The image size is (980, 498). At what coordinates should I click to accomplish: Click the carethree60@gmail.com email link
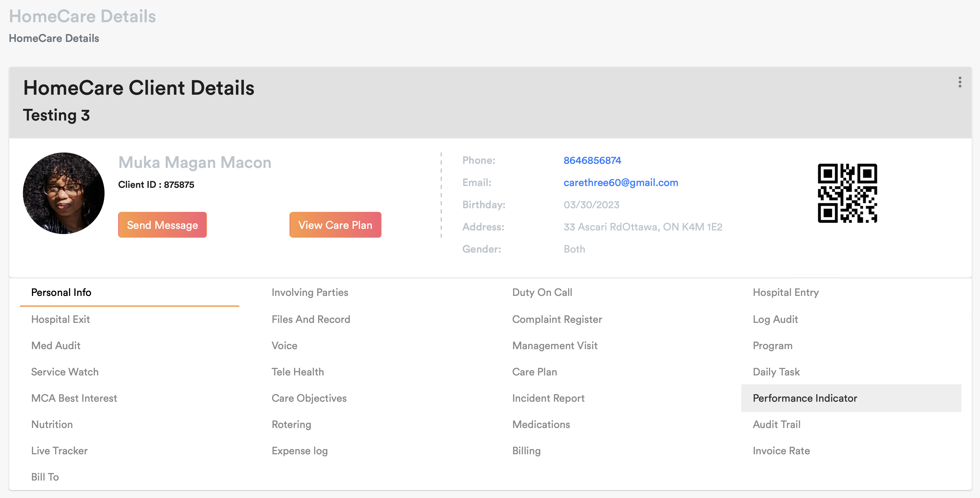pyautogui.click(x=620, y=182)
